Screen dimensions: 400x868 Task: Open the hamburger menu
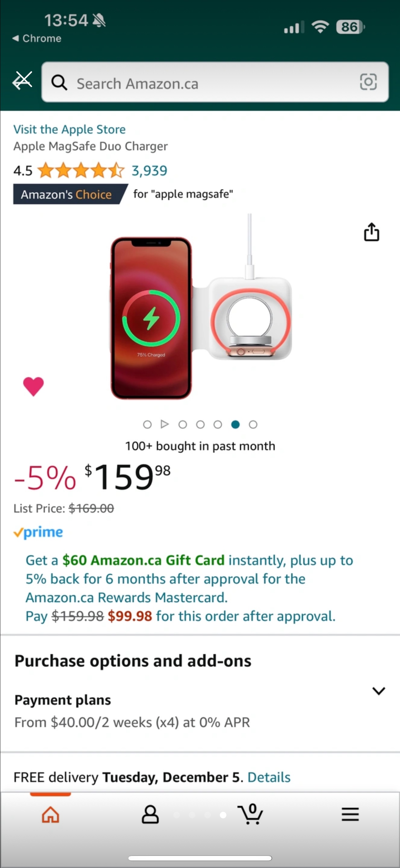[350, 815]
